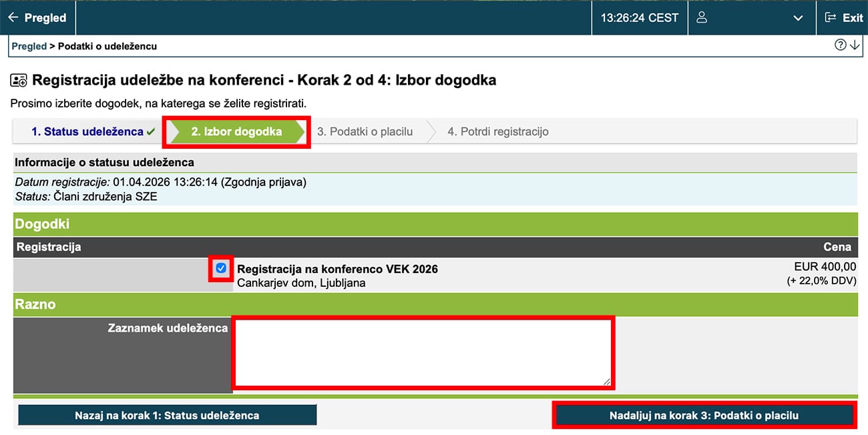Click the back arrow next to Pregled

[x=15, y=17]
